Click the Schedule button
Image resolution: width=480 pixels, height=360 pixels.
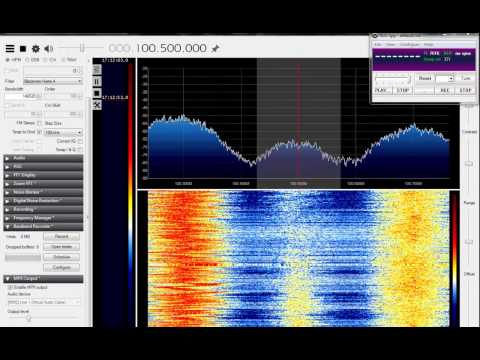pyautogui.click(x=62, y=257)
